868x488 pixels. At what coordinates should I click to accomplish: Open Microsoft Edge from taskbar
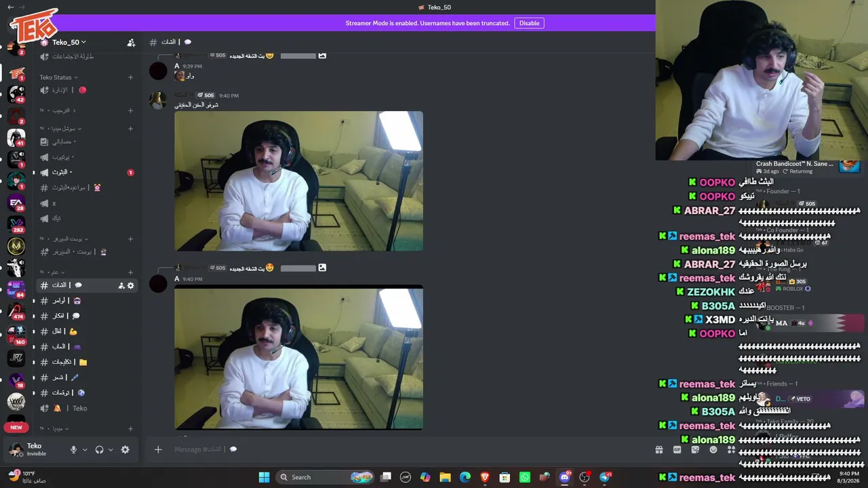click(x=465, y=477)
